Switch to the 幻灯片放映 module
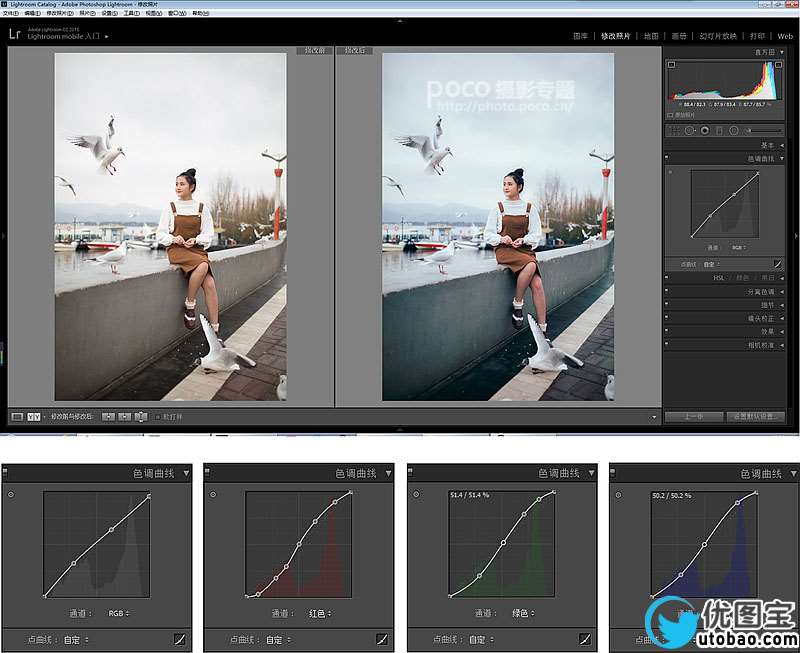The image size is (800, 653). point(718,36)
